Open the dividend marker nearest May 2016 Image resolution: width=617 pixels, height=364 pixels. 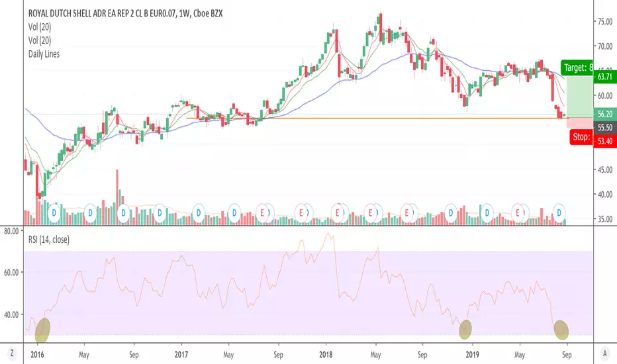tap(91, 213)
